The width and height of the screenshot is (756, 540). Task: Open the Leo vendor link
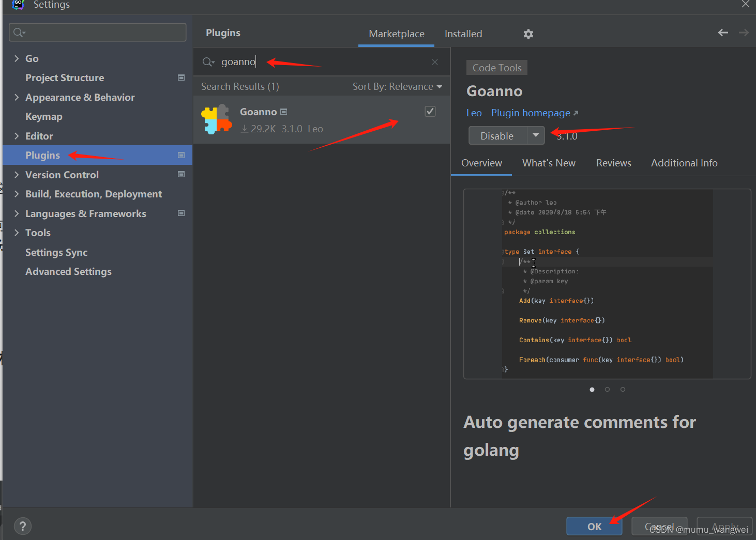pos(474,113)
